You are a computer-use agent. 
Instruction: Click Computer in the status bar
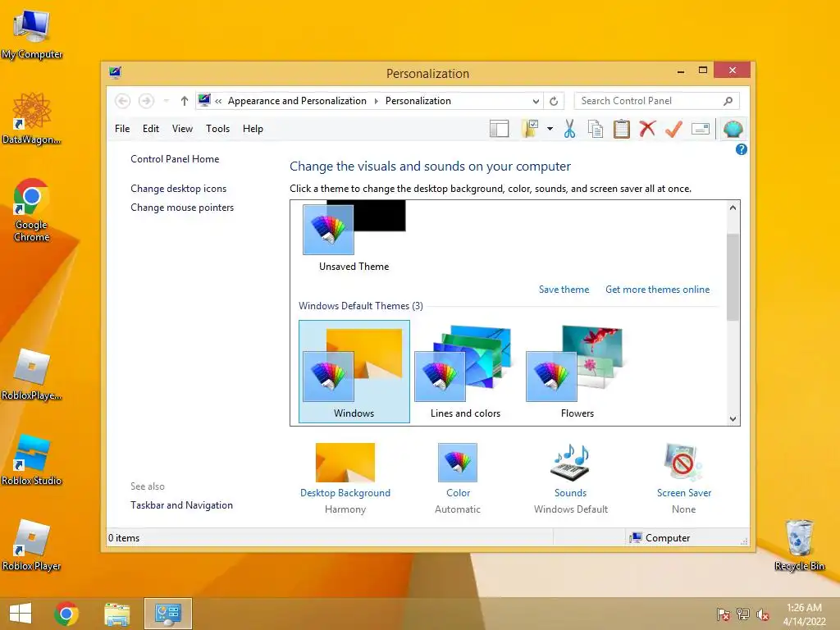click(x=660, y=538)
